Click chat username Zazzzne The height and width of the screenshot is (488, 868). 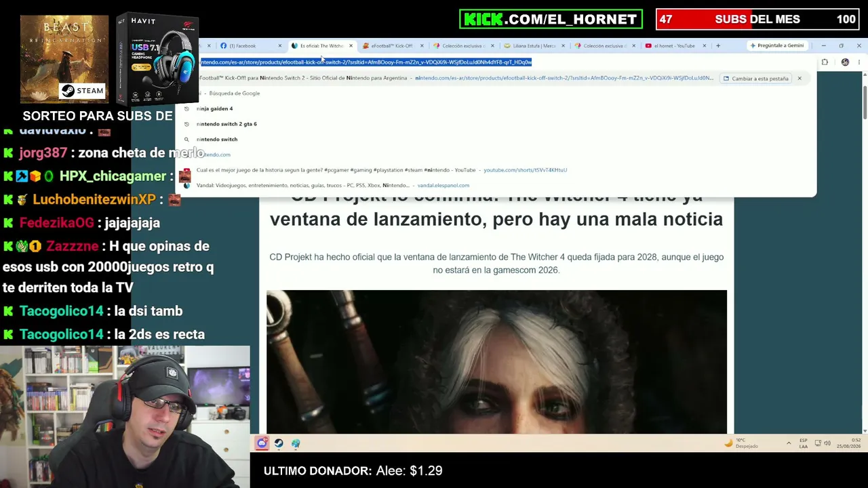73,246
